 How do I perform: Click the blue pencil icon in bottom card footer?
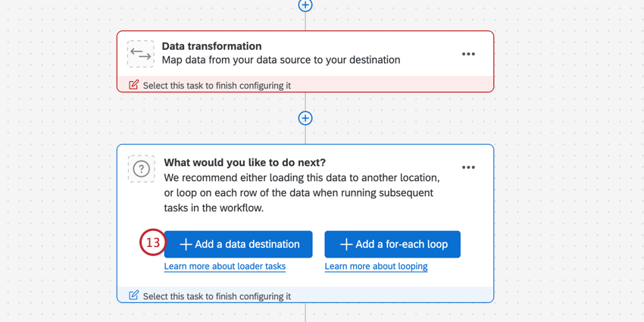134,295
